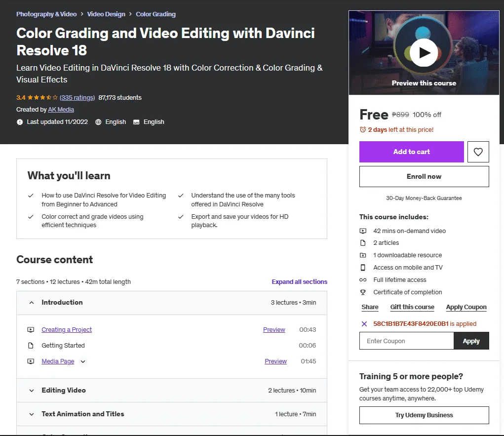The width and height of the screenshot is (504, 436).
Task: Click the Add to cart button
Action: pos(411,152)
